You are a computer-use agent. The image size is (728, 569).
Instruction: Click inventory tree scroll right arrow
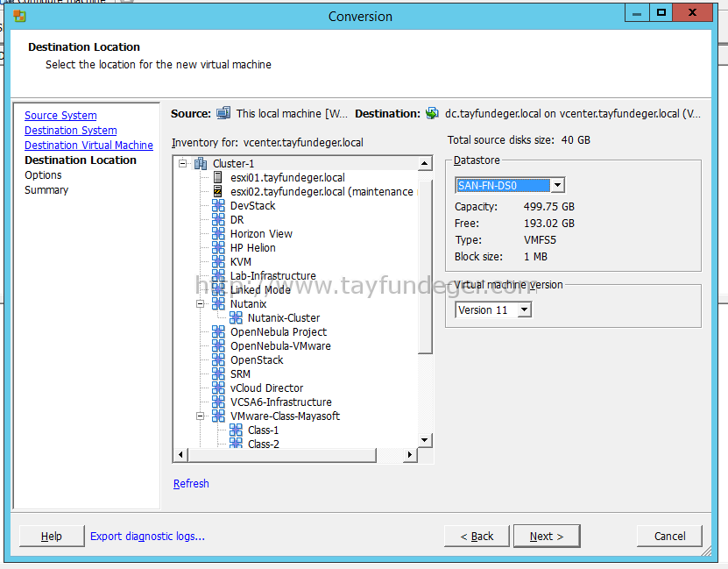409,455
